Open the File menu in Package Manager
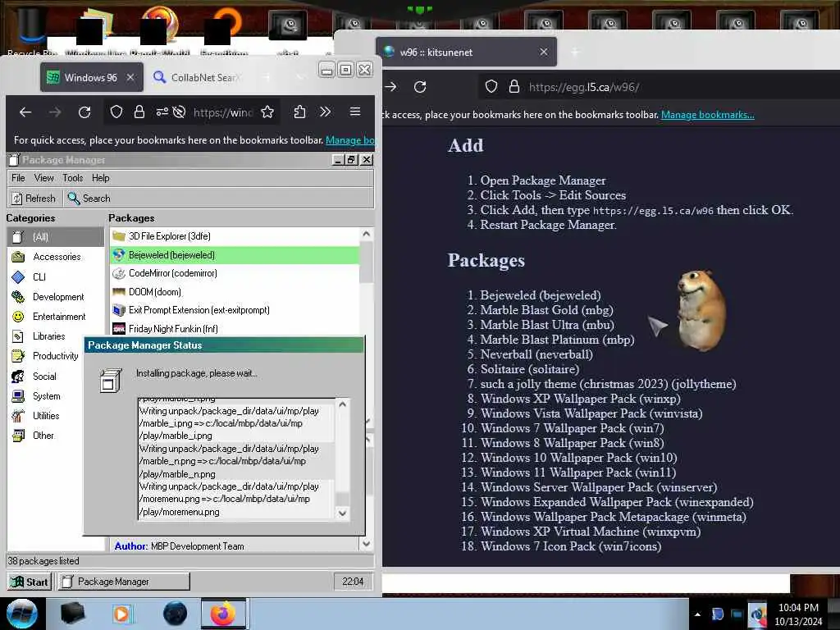 (x=18, y=178)
